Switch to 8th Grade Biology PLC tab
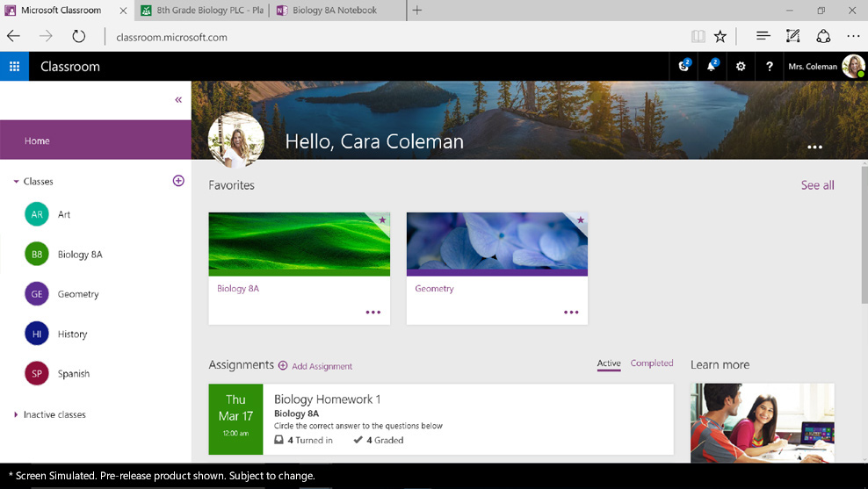Screen dimensions: 868x489 point(203,10)
